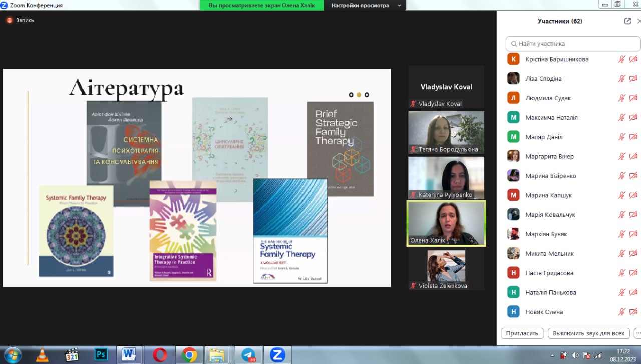The image size is (641, 364).
Task: Click camera-off icon beside Новик Олена
Action: tap(633, 312)
